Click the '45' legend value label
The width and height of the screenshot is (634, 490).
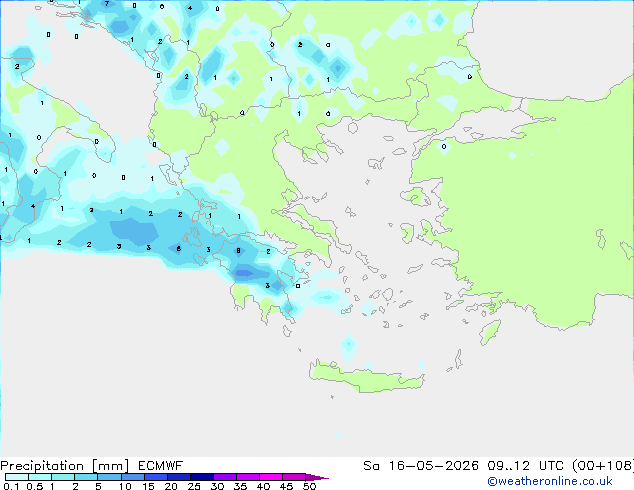(x=287, y=486)
